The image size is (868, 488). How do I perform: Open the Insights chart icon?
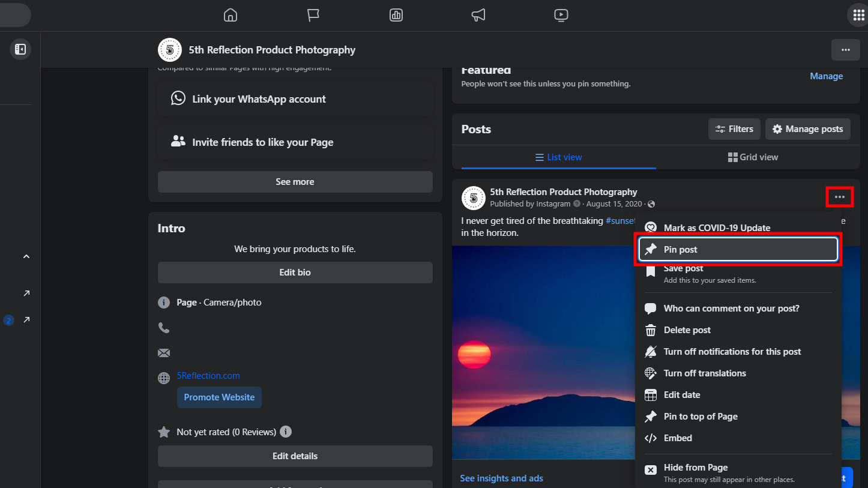(396, 15)
